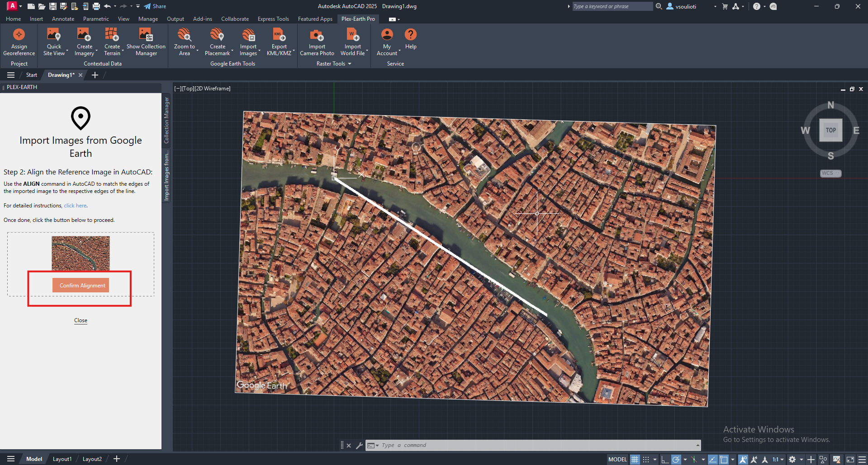
Task: Click the status bar Customization menu icon
Action: pyautogui.click(x=862, y=459)
